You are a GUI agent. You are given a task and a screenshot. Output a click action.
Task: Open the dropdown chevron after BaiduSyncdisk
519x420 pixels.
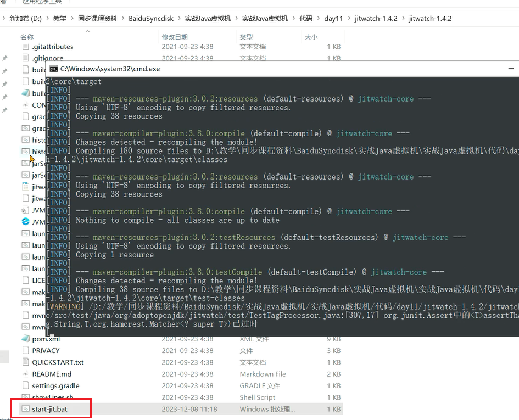click(179, 19)
